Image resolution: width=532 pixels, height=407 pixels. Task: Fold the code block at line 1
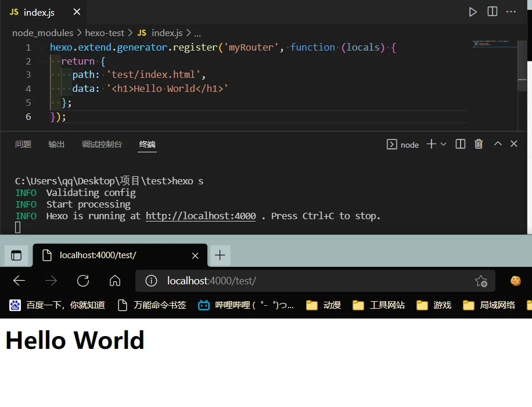click(42, 48)
